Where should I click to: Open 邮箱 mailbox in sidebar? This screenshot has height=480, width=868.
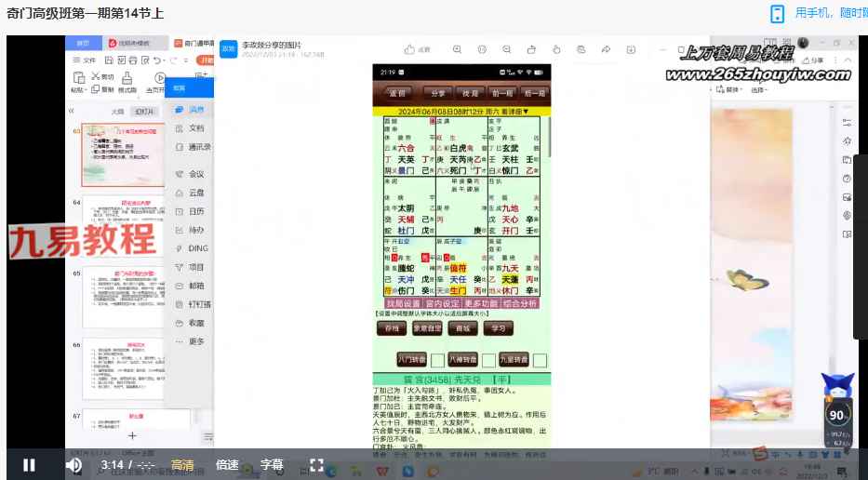196,286
